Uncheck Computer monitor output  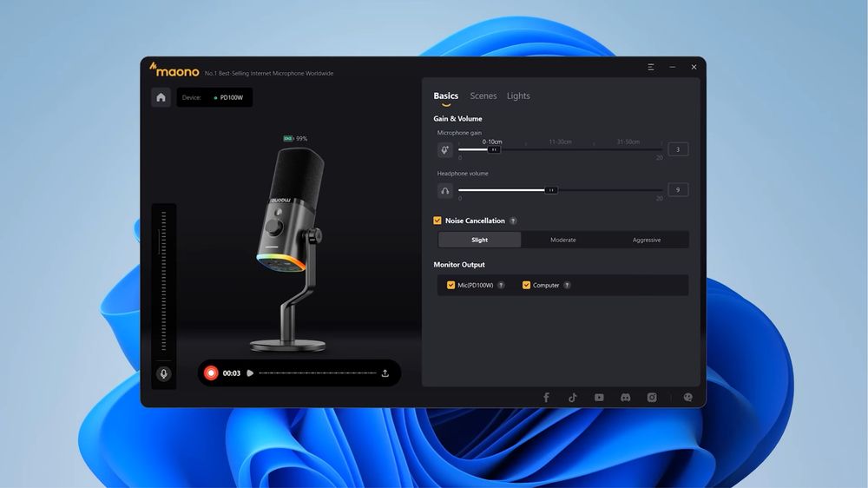[x=526, y=286]
